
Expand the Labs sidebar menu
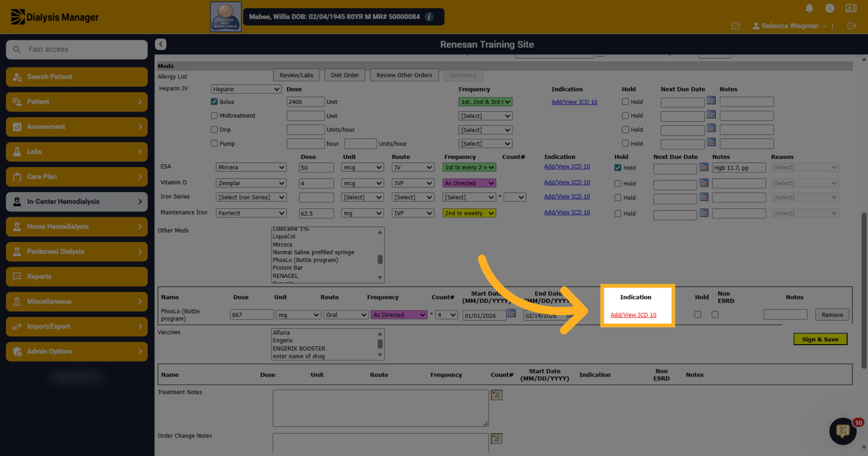point(77,152)
